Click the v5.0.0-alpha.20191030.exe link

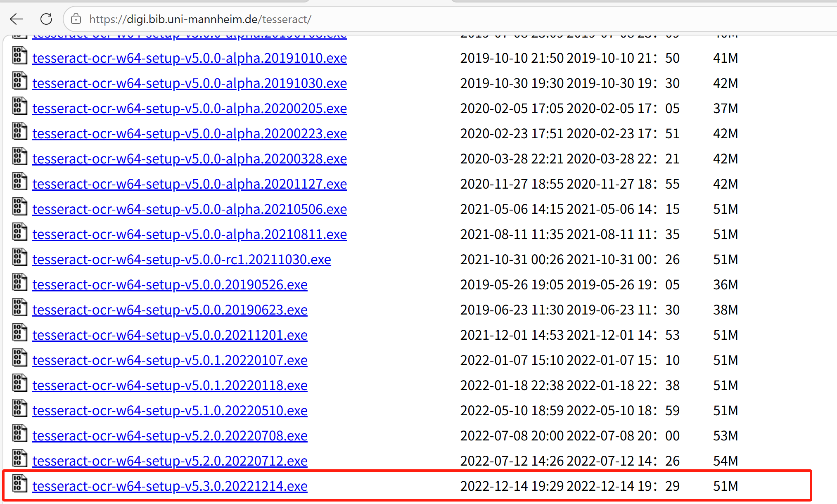click(x=190, y=83)
